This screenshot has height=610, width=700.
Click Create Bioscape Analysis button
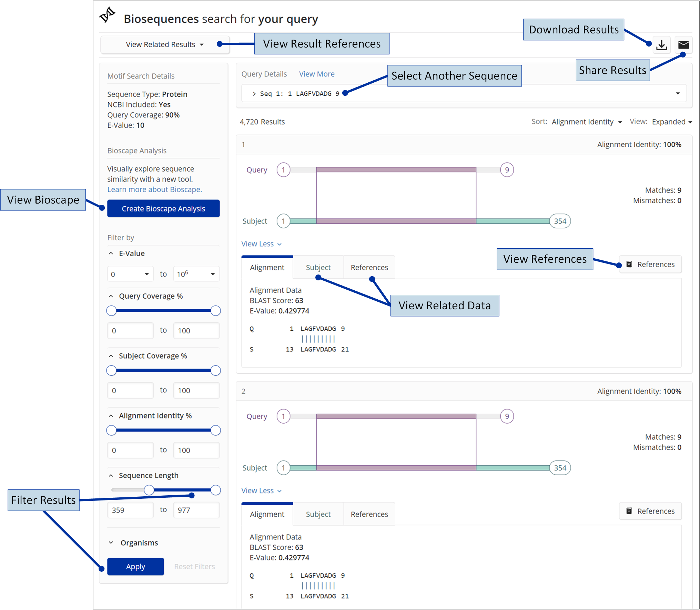coord(163,209)
